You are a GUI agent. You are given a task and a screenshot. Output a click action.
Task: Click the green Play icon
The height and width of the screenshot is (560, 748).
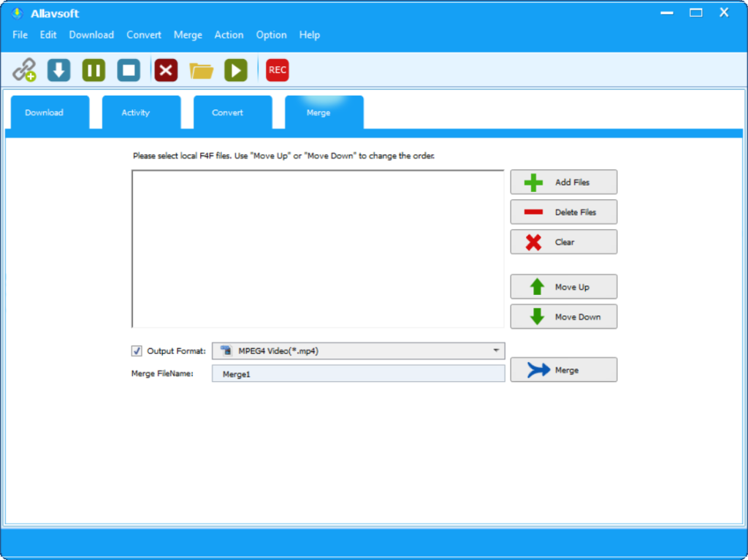[235, 69]
